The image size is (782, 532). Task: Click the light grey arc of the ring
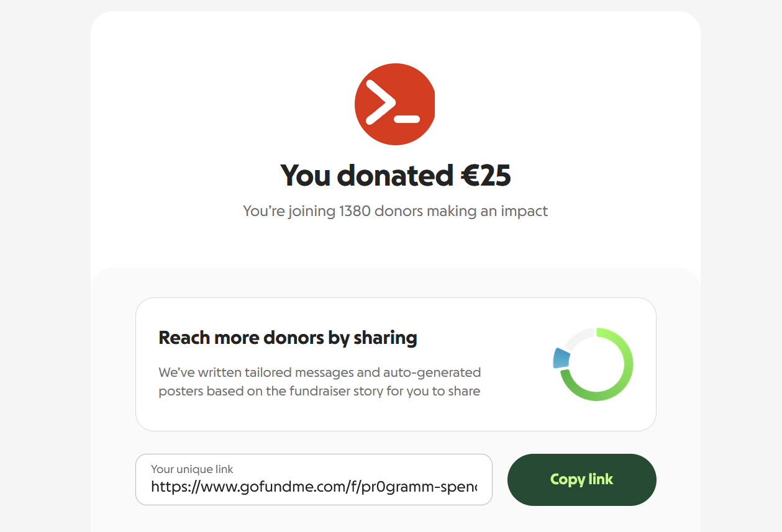[x=578, y=337]
